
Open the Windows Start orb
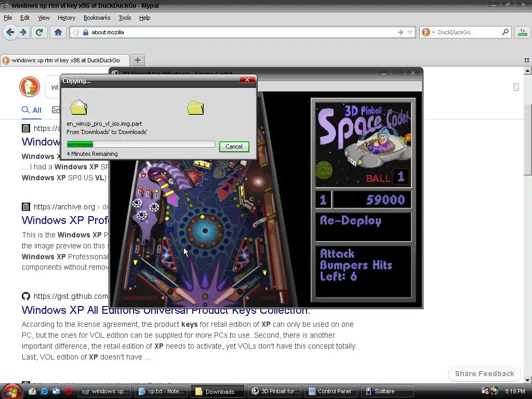click(11, 392)
